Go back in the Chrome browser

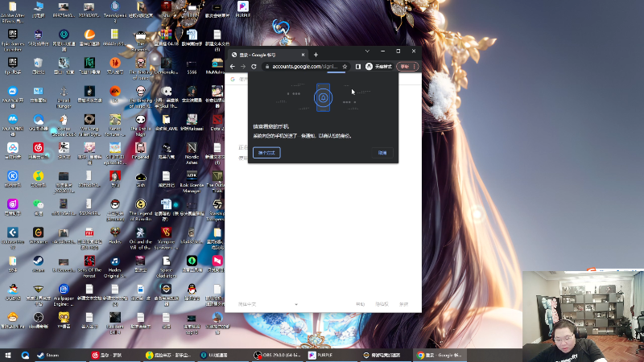pyautogui.click(x=233, y=67)
